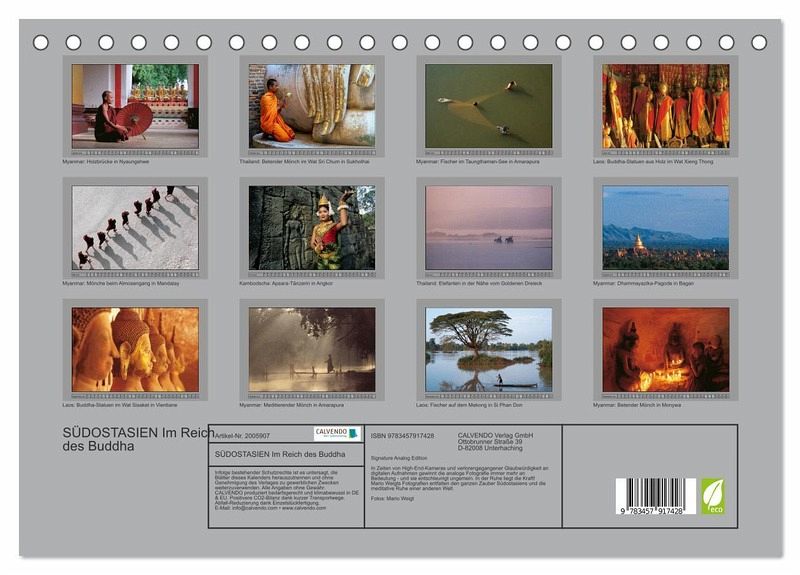The image size is (800, 575).
Task: Select the wooden Buddha statues Wat Xieng Thong photo
Action: (665, 106)
